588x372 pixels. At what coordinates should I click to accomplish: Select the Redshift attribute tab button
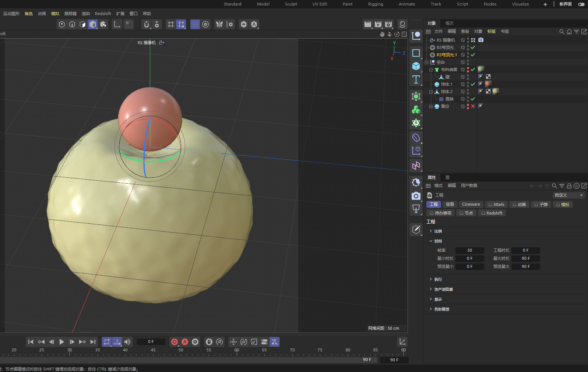coord(492,213)
